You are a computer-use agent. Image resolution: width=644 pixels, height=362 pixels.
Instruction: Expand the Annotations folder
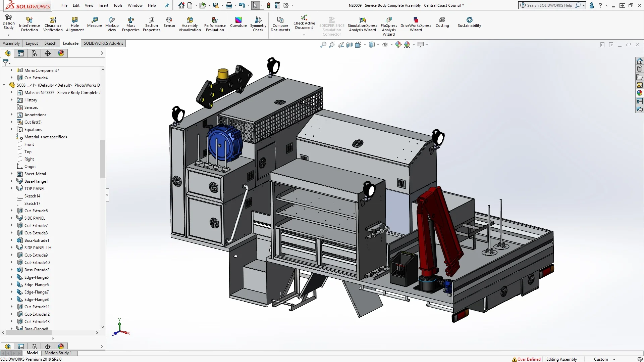pyautogui.click(x=11, y=115)
